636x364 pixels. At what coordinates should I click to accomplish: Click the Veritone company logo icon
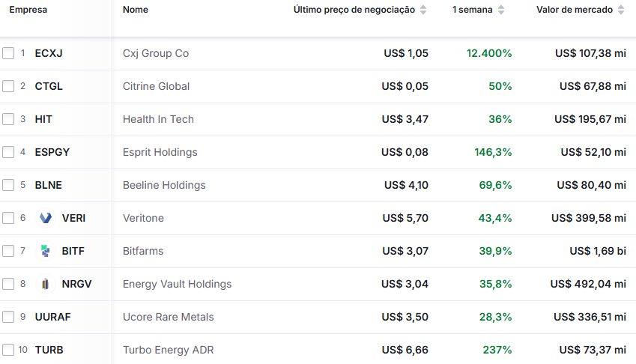pos(46,218)
